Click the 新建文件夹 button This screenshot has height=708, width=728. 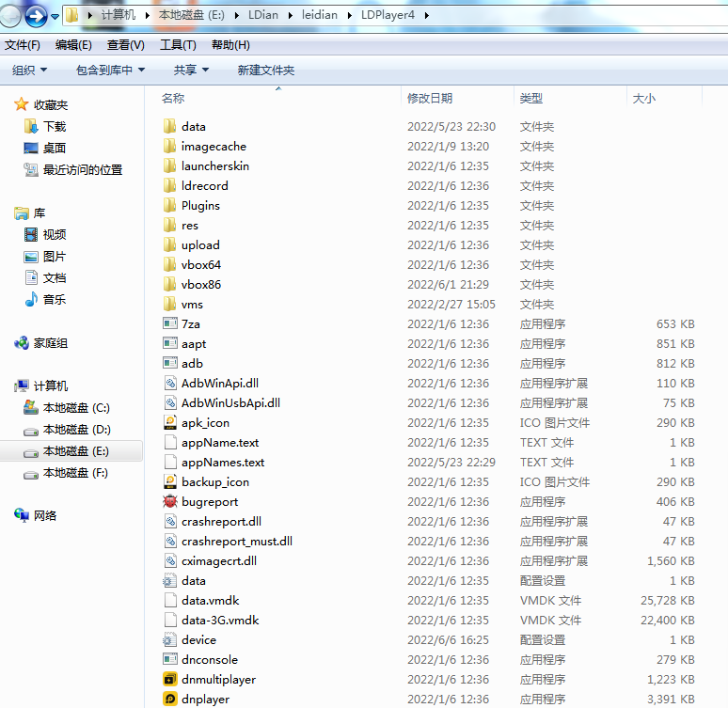click(x=265, y=70)
